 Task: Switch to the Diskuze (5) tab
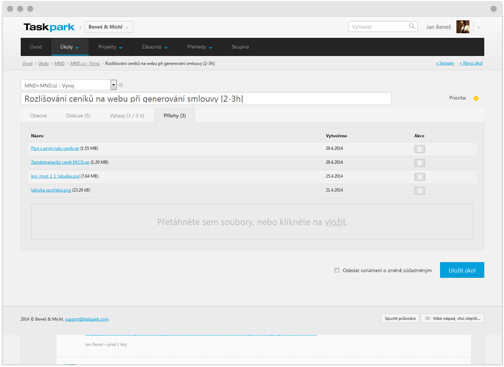tap(78, 116)
